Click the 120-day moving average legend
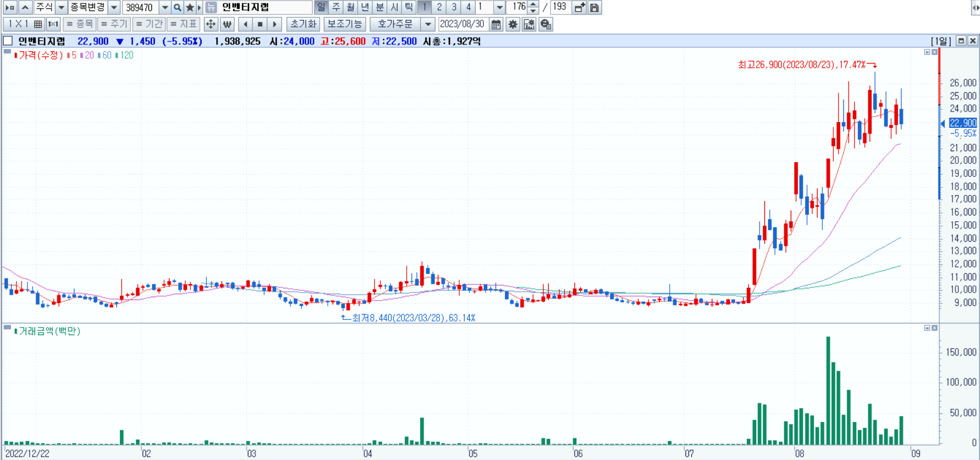The width and height of the screenshot is (980, 460). 124,55
